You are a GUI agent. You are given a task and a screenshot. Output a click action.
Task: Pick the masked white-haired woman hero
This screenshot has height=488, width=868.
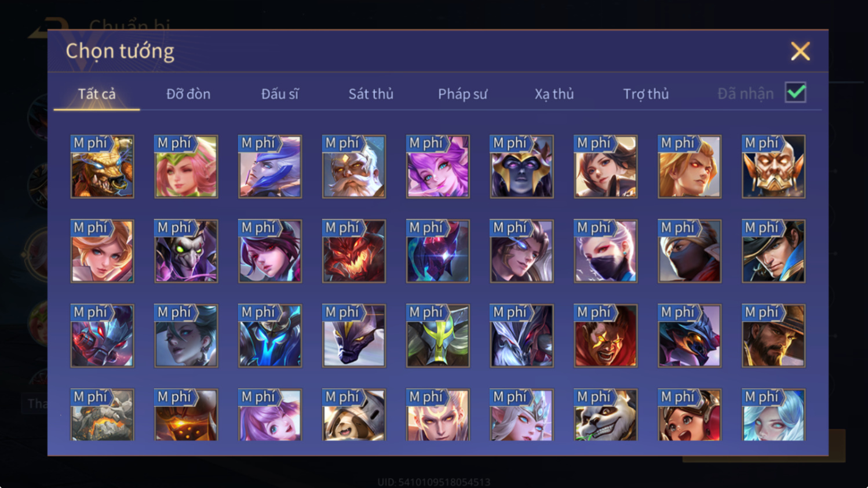point(606,251)
